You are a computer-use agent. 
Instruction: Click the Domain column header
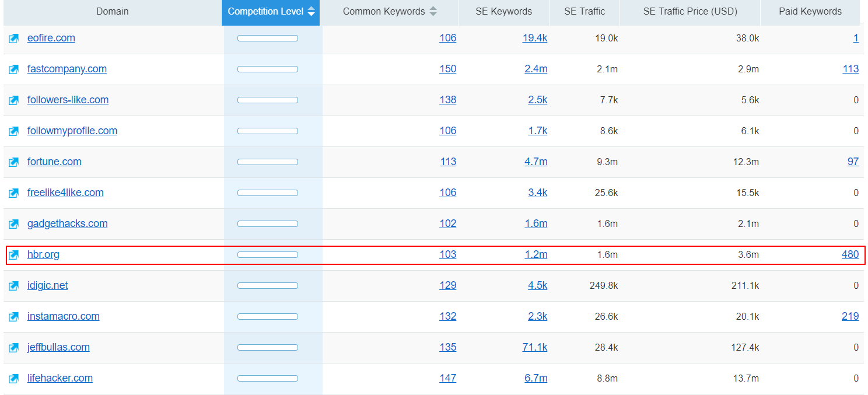click(112, 12)
